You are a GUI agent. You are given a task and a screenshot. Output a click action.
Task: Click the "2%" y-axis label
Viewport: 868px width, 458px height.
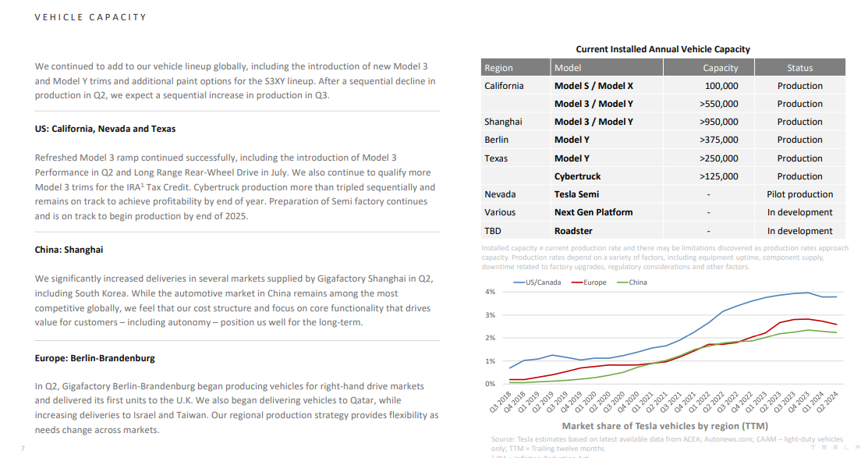[x=490, y=338]
